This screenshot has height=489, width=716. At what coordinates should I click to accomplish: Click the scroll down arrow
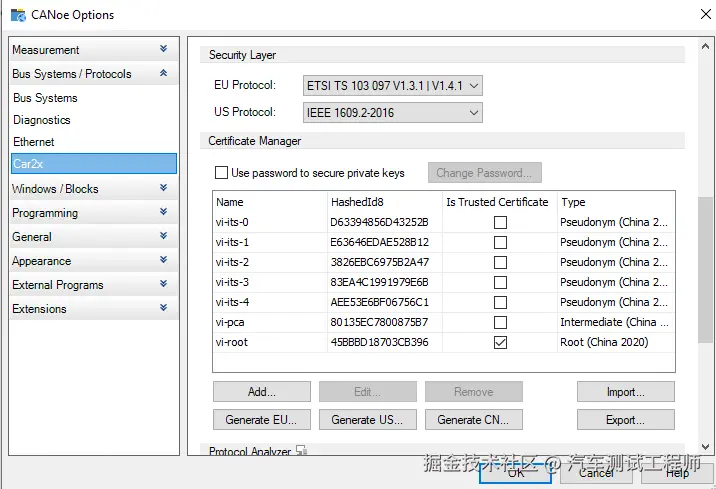(705, 447)
